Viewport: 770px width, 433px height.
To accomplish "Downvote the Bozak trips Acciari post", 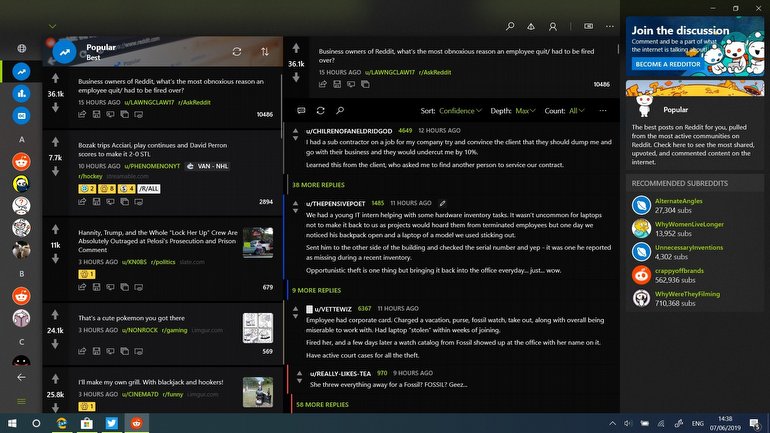I will pos(55,171).
